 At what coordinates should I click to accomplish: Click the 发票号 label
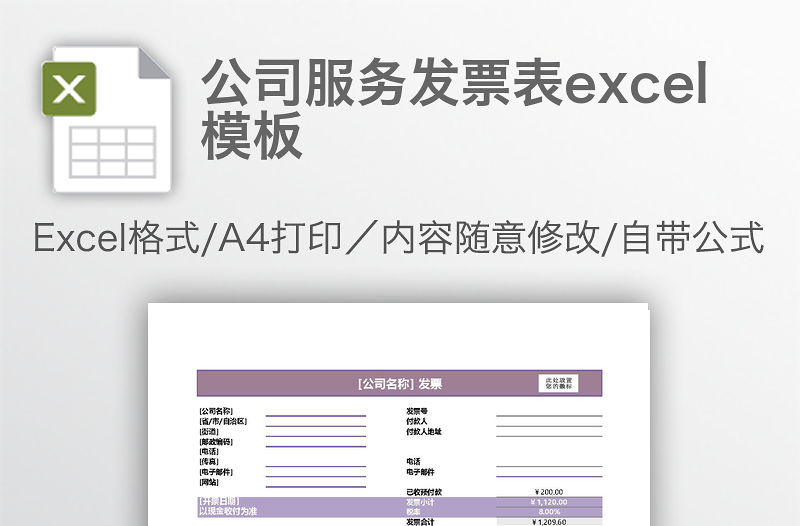point(417,411)
